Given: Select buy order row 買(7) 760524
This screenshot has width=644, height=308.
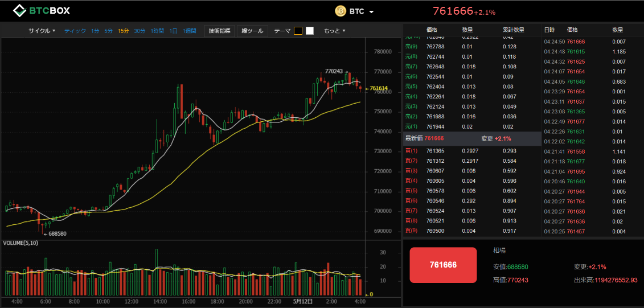Looking at the screenshot, I should point(472,211).
